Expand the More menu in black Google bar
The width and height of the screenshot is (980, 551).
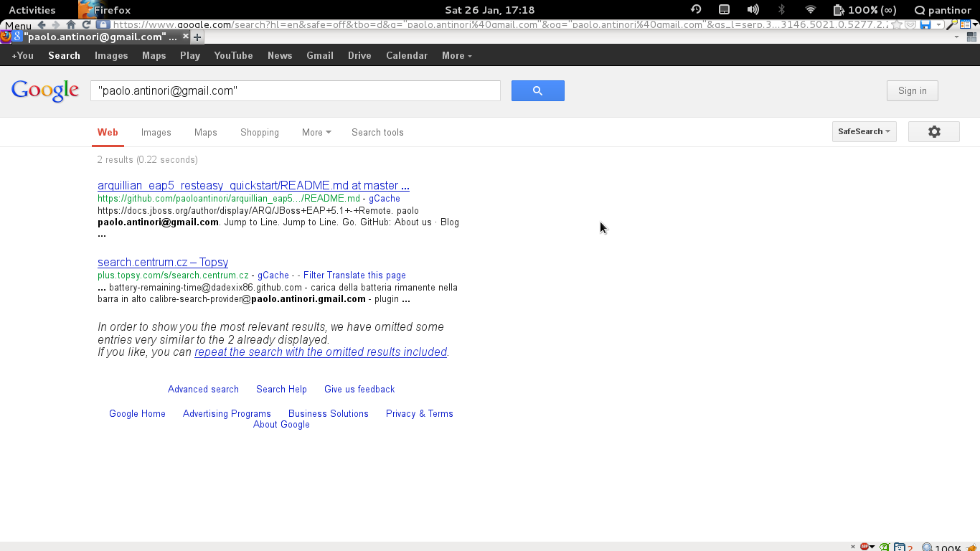pos(457,55)
